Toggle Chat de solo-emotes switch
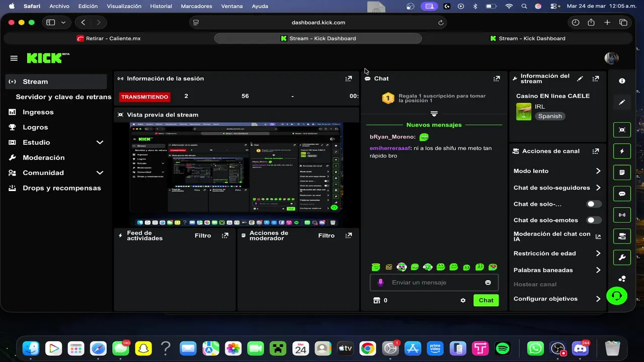Screen dimensions: 644x362 tap(594, 220)
